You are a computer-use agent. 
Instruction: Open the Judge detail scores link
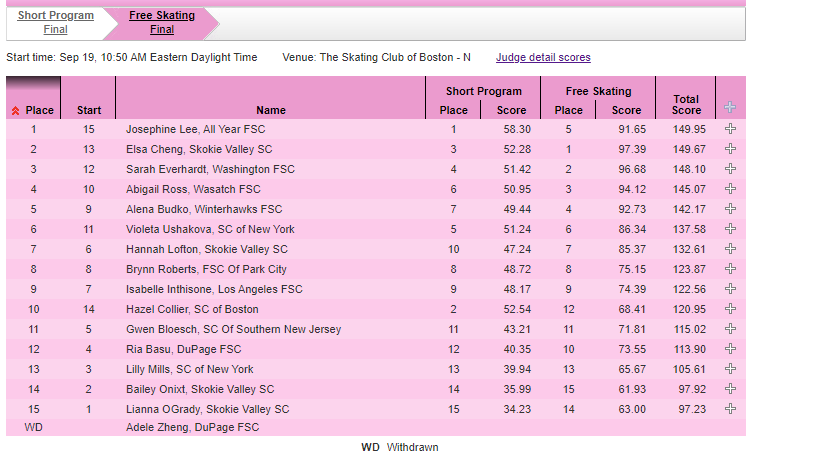click(543, 58)
